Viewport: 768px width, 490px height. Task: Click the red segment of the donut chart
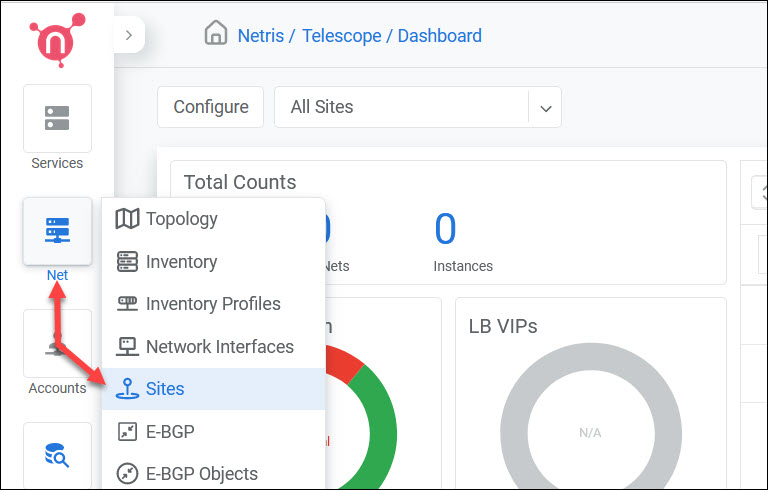point(343,362)
